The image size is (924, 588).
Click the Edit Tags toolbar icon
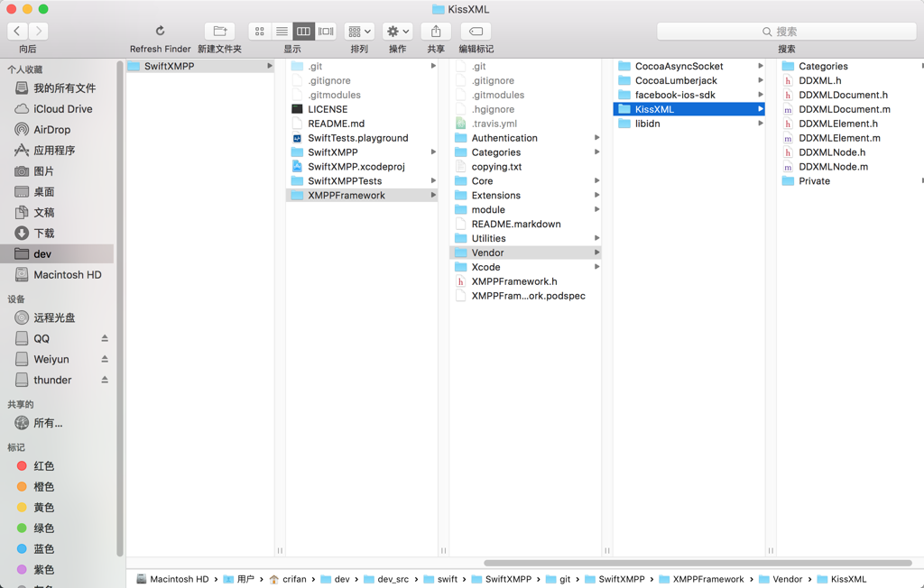476,32
